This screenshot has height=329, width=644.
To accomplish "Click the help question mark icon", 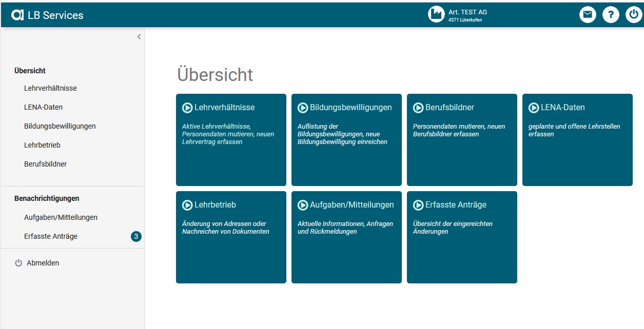I will click(x=610, y=15).
